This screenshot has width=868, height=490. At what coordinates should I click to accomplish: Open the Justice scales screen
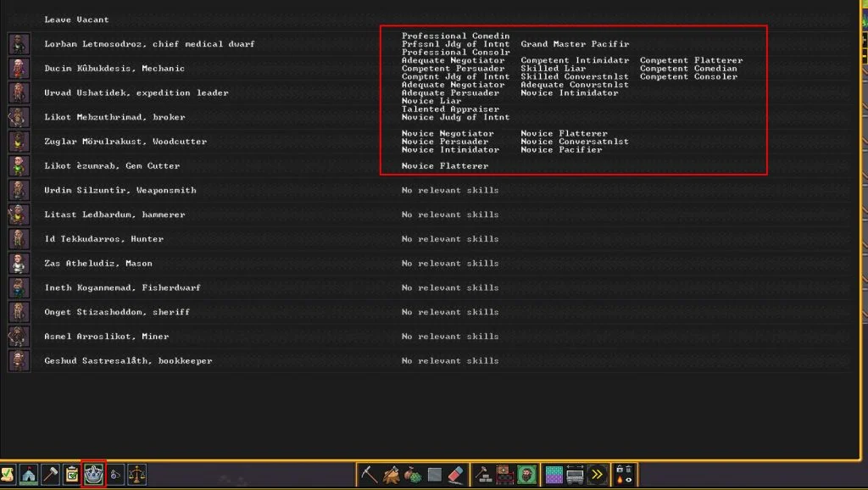pos(136,475)
